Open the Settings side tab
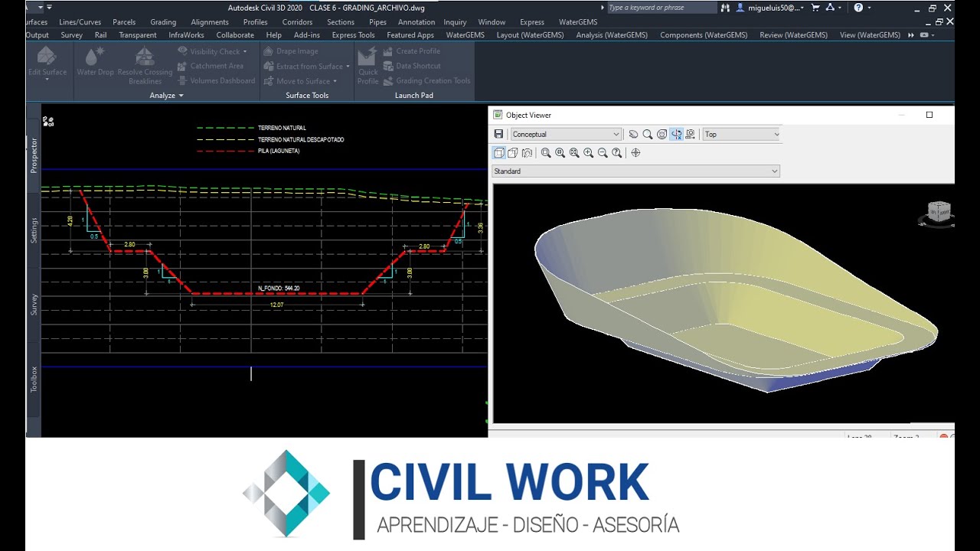The image size is (980, 551). coord(34,230)
